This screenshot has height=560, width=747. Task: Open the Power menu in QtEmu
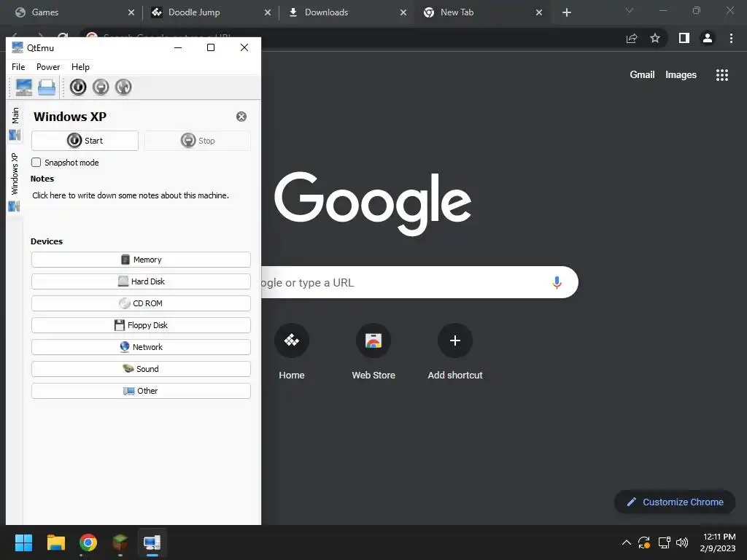(x=48, y=67)
